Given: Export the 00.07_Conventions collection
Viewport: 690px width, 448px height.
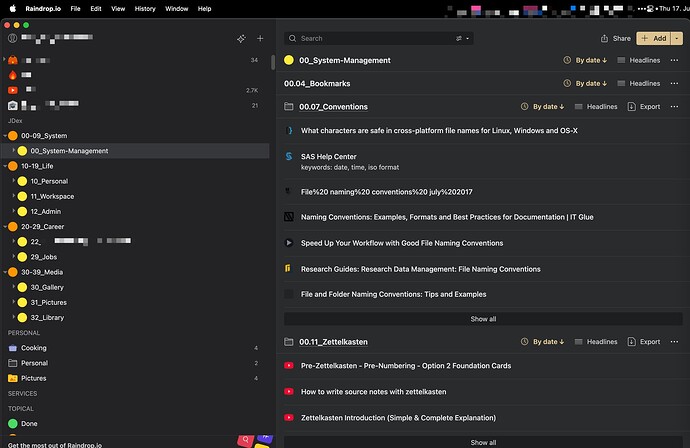Looking at the screenshot, I should (644, 107).
